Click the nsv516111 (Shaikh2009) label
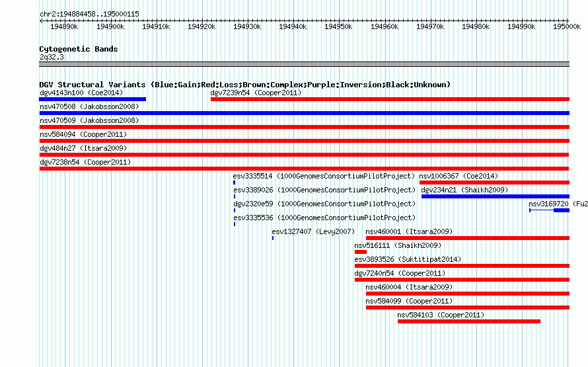 click(398, 245)
